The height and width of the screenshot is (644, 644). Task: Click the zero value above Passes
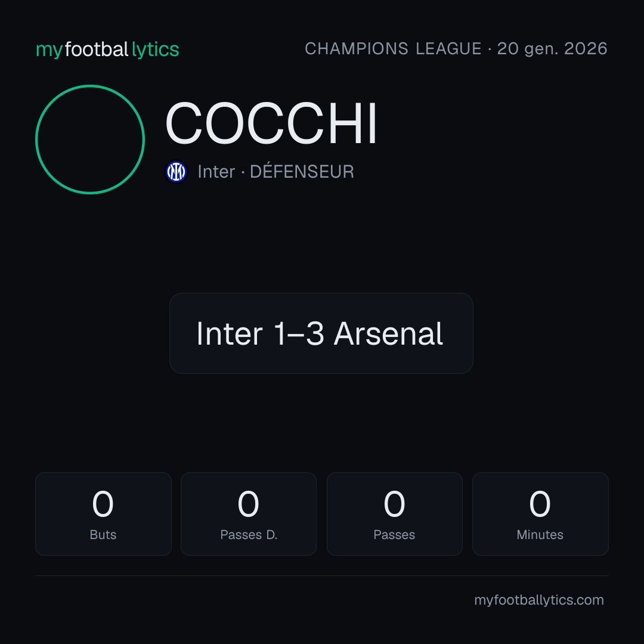pos(394,504)
